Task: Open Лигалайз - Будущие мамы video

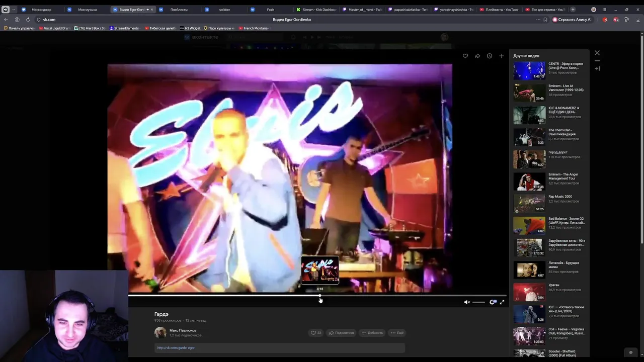Action: [x=549, y=269]
